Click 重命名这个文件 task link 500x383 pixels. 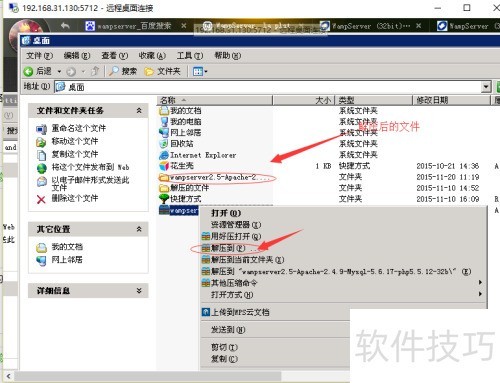point(79,128)
